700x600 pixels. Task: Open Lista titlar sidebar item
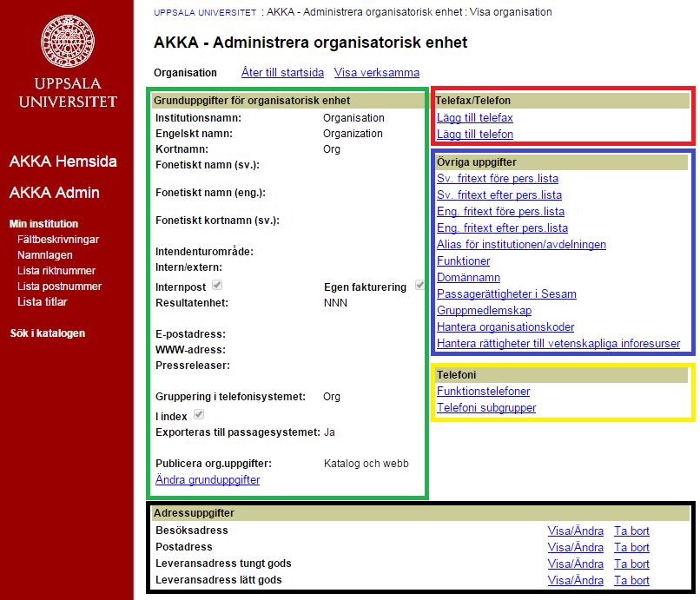coord(42,302)
